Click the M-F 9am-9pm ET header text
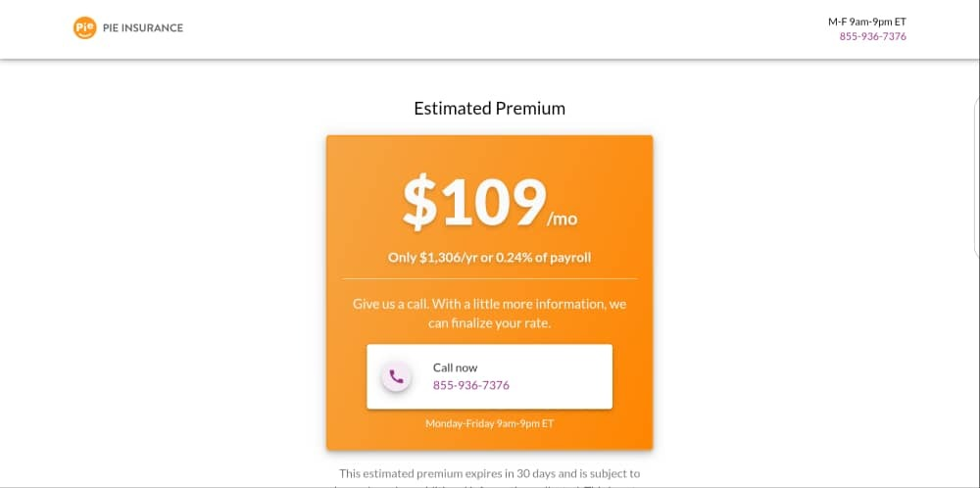 pos(866,21)
